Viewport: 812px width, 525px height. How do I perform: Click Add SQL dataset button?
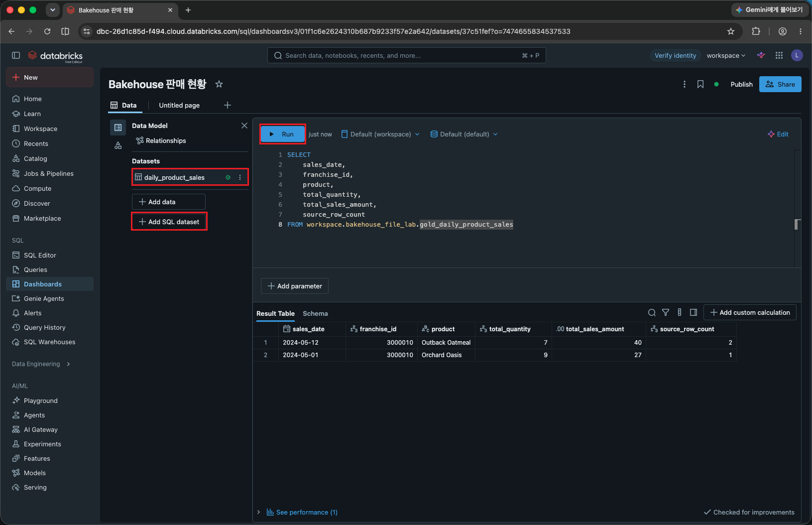[169, 222]
